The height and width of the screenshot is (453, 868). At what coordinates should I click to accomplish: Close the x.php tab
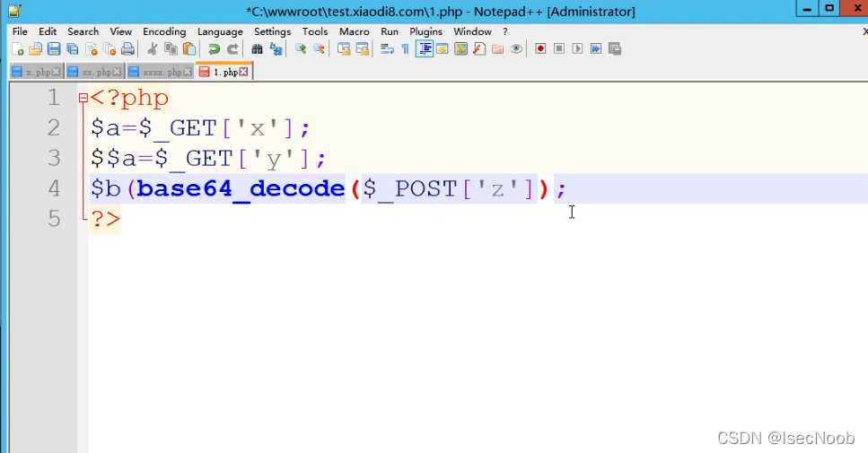pyautogui.click(x=57, y=72)
